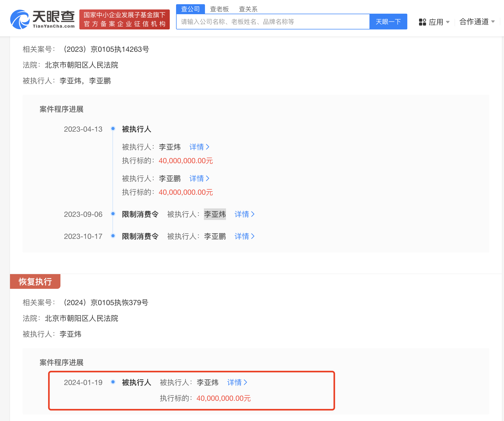This screenshot has width=504, height=421.
Task: Open 详情 for the 2024-01-19 被执行人 entry
Action: 237,382
